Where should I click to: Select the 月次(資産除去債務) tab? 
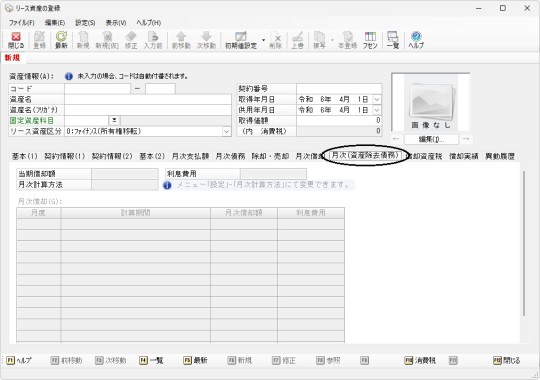365,156
